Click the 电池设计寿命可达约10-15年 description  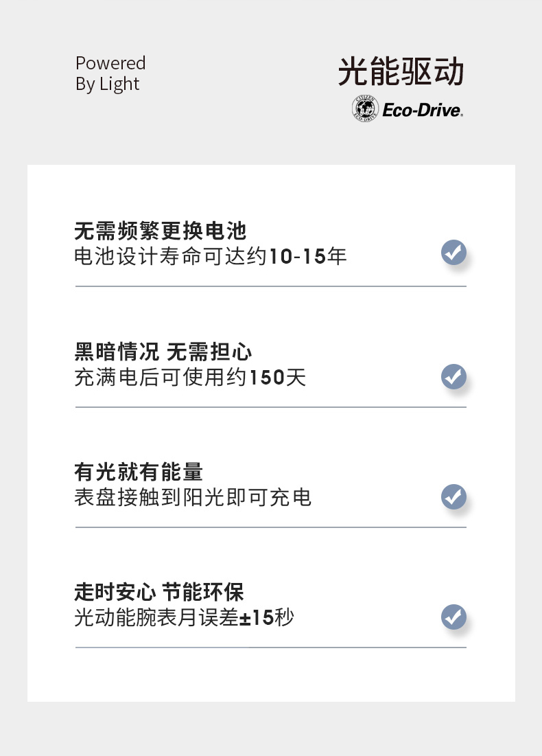point(211,257)
